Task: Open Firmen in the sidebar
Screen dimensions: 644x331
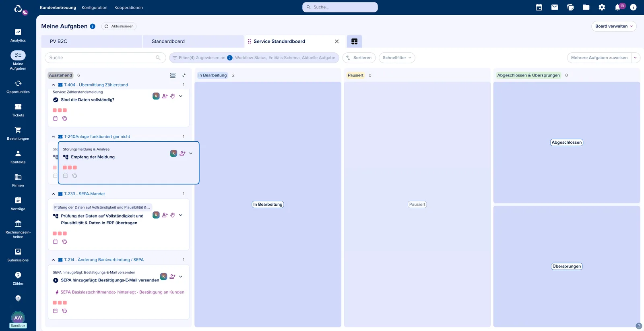Action: pyautogui.click(x=18, y=180)
